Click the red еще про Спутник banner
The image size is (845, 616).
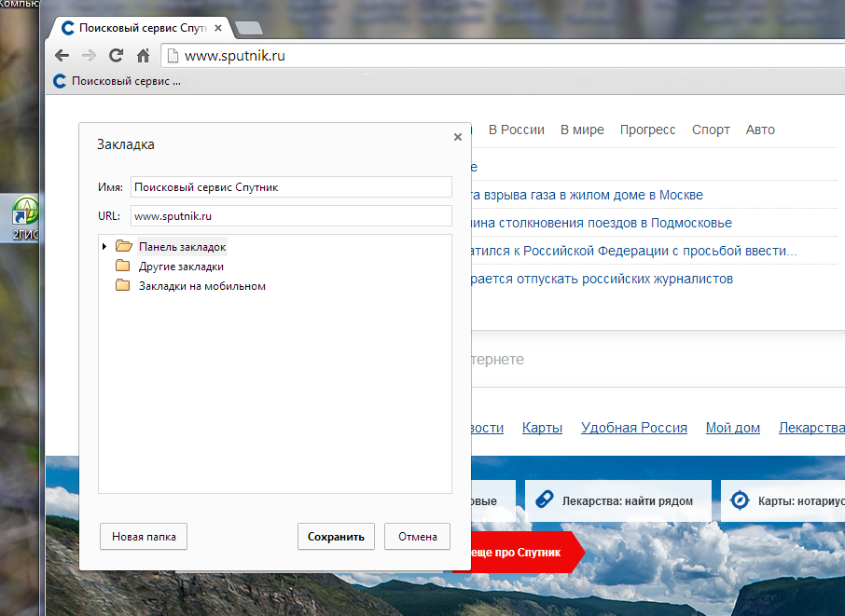(x=520, y=553)
